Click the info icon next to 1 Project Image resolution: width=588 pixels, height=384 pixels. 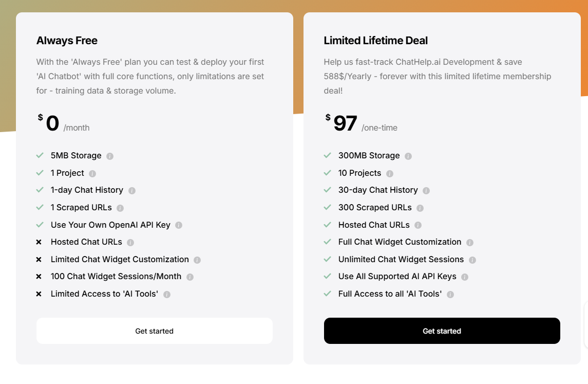[x=92, y=173]
